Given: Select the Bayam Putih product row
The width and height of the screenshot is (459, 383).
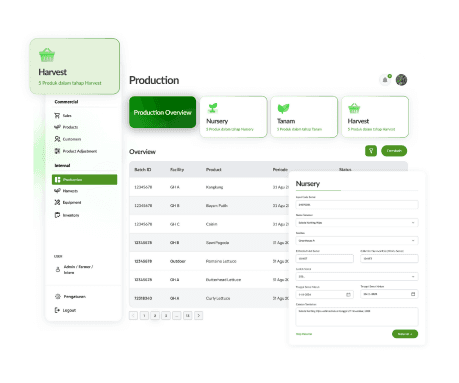Looking at the screenshot, I should tap(209, 206).
